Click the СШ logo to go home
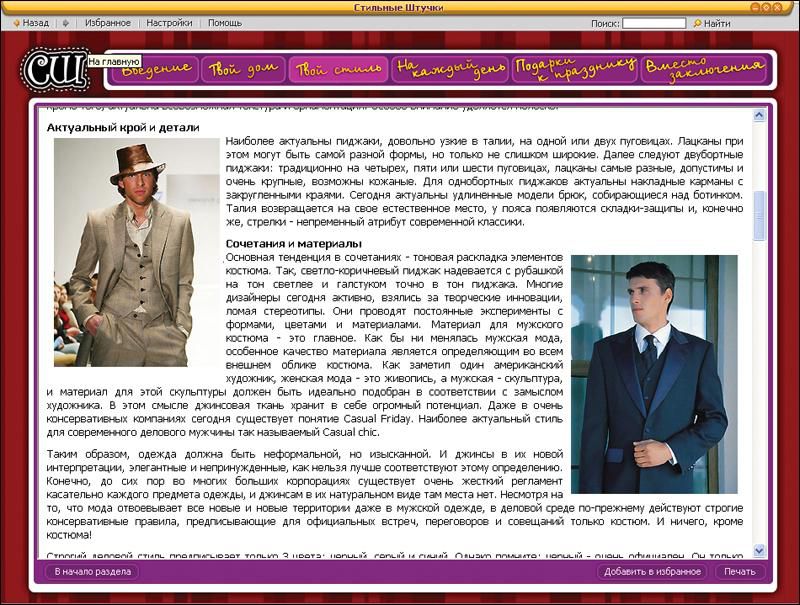Screen dimensions: 800x605 (x=54, y=69)
